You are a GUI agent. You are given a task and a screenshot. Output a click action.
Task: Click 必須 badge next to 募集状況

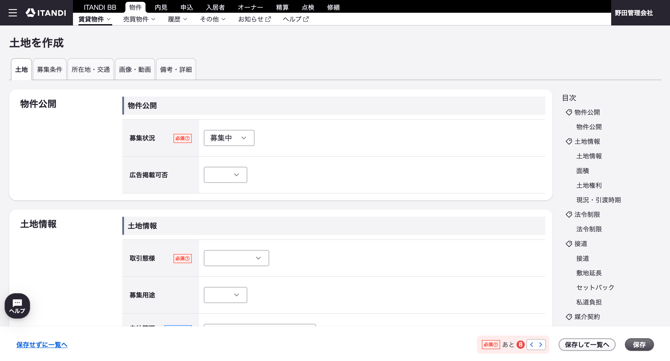tap(182, 138)
